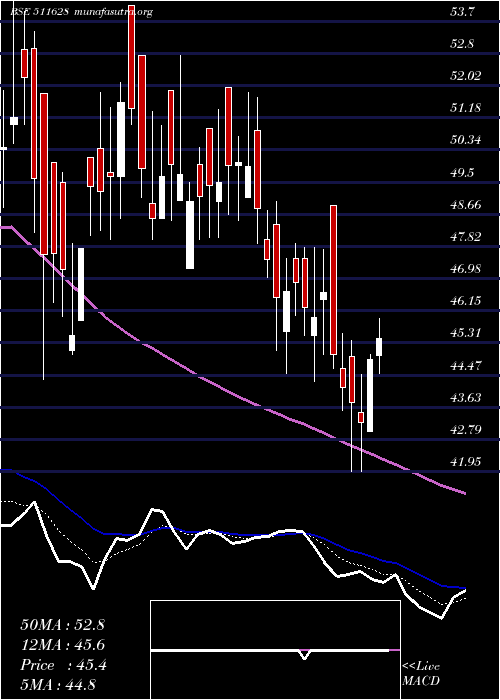This screenshot has width=500, height=700.
Task: Click the 43.63 price axis label
Action: (x=466, y=398)
